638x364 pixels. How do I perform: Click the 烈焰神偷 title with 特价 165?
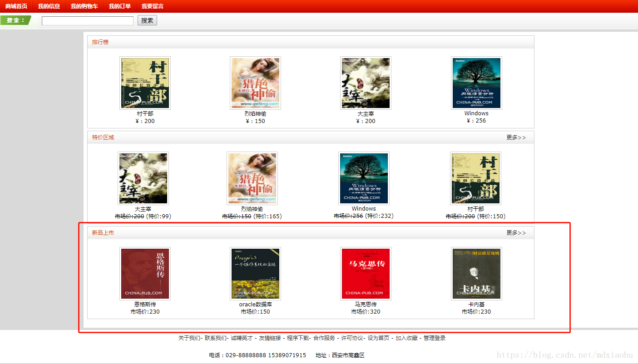(x=252, y=209)
